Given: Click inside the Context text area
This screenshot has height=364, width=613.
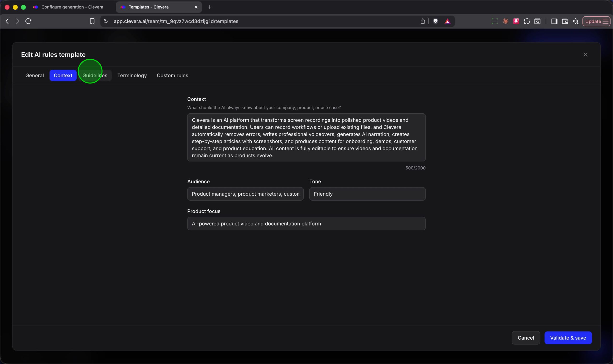Looking at the screenshot, I should 306,137.
